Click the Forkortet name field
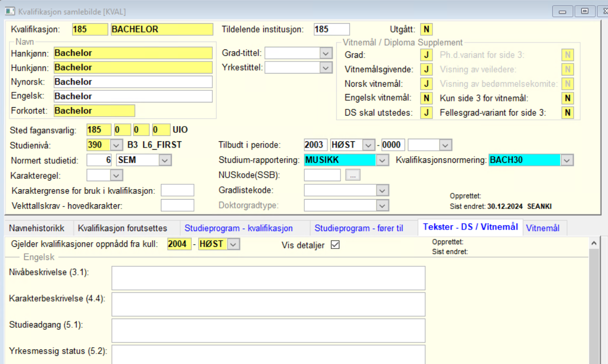The image size is (608, 364). (94, 111)
